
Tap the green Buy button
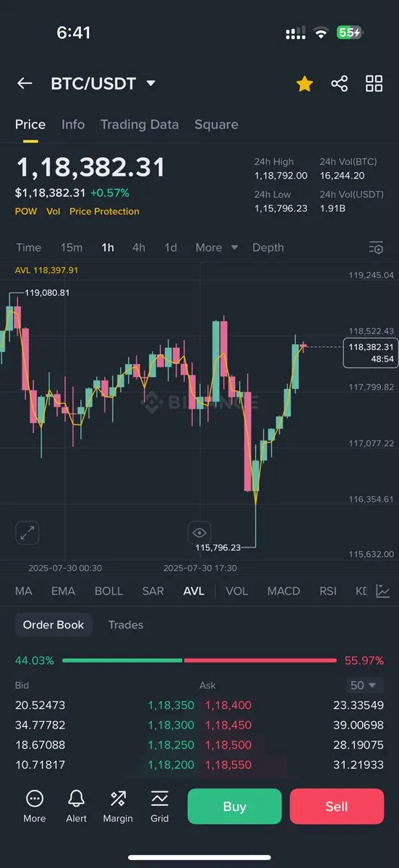point(234,807)
